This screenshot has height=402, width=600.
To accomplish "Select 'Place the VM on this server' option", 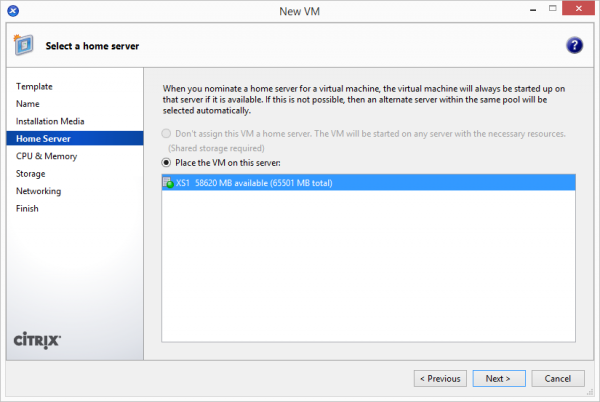I will [x=167, y=162].
